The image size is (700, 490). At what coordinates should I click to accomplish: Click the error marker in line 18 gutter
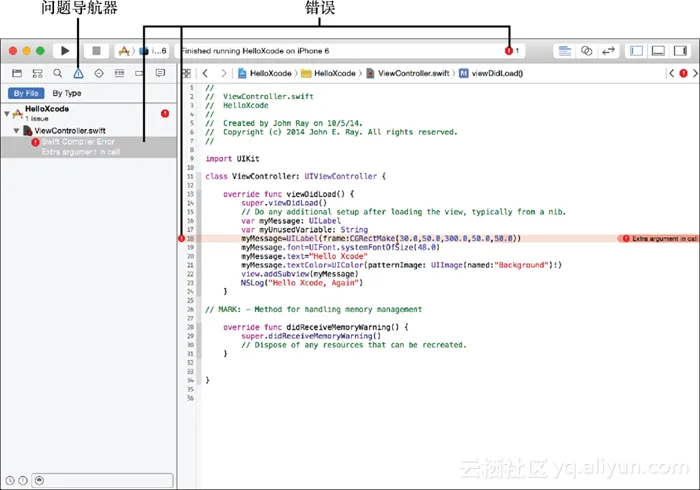pos(182,239)
